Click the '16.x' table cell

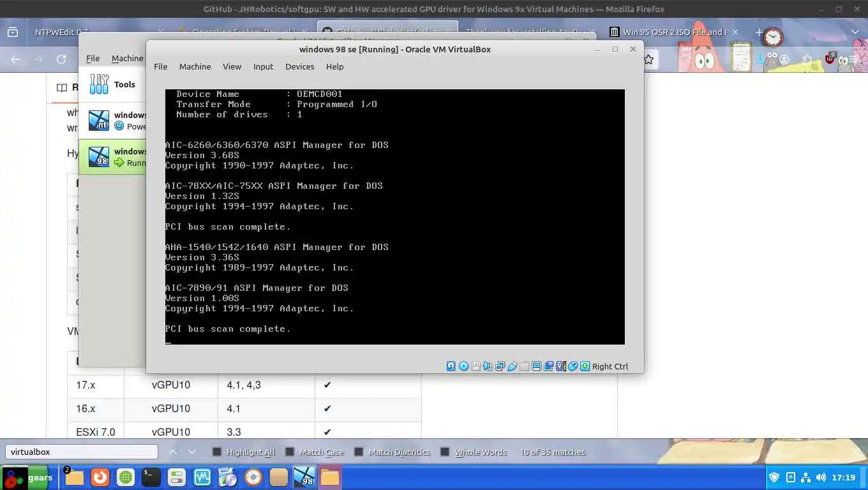[x=96, y=408]
